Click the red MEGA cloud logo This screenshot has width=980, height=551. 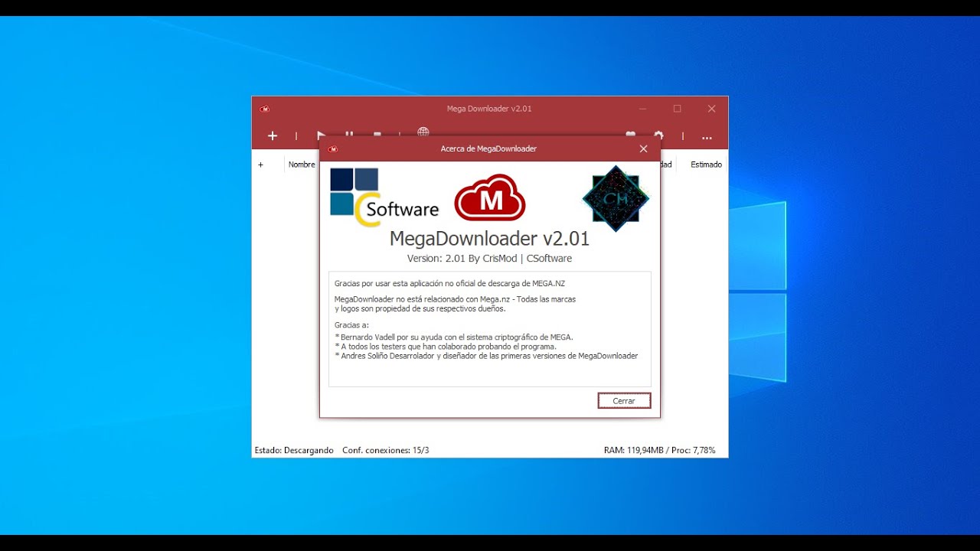(490, 197)
